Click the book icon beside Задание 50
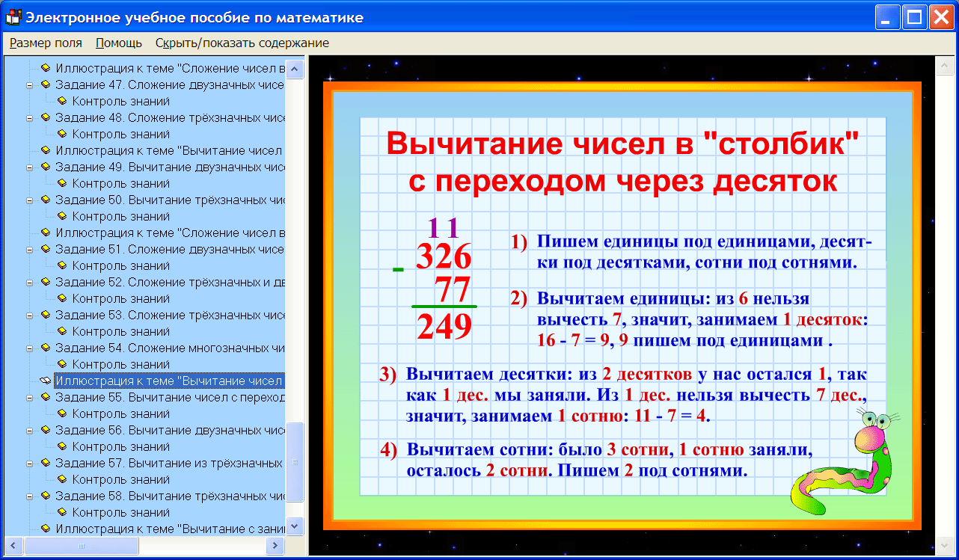The width and height of the screenshot is (959, 560). pos(45,200)
